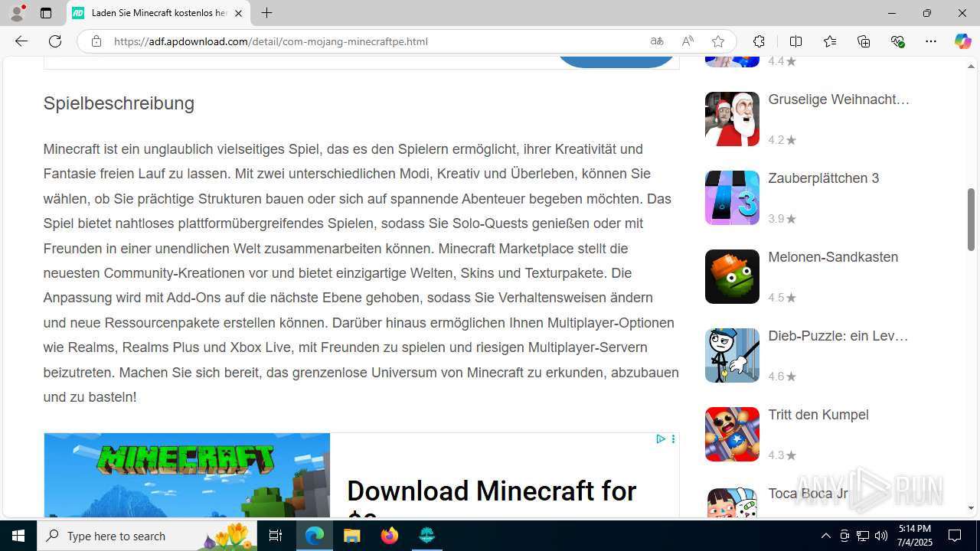Select the Laden Sie Minecraft tab
The height and width of the screenshot is (551, 980).
pos(158,13)
